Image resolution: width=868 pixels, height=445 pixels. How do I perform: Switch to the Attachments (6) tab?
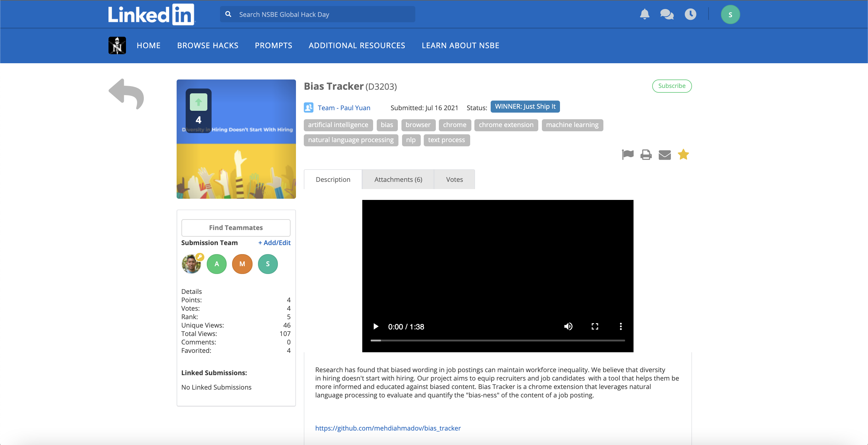[x=398, y=179]
